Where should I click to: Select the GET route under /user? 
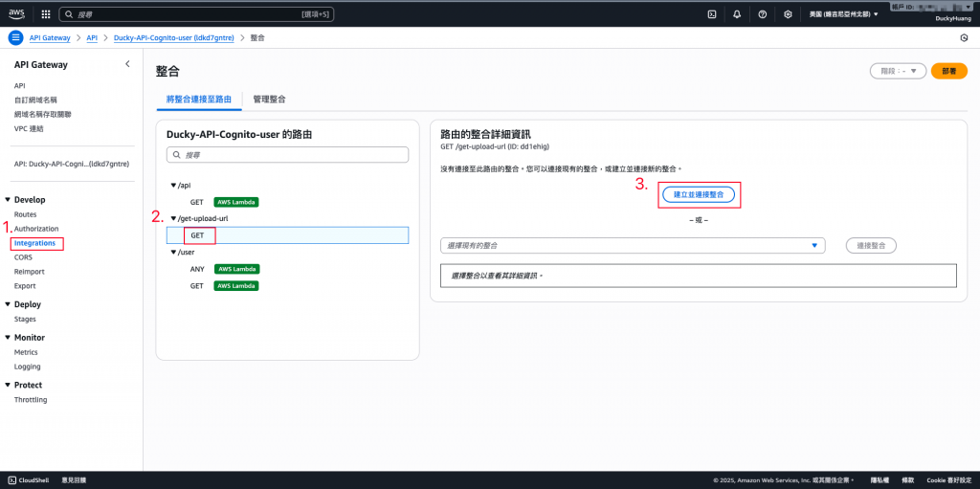click(x=197, y=286)
